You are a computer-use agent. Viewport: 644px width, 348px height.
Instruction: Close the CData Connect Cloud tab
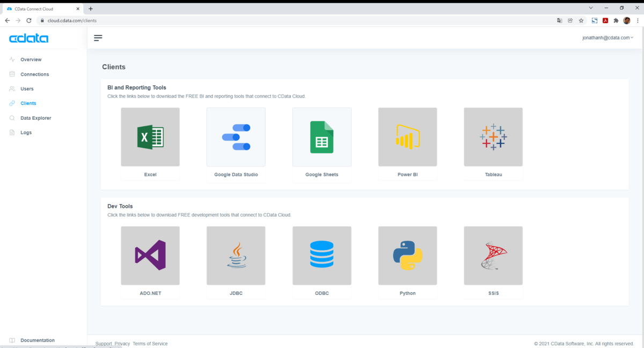pos(78,9)
